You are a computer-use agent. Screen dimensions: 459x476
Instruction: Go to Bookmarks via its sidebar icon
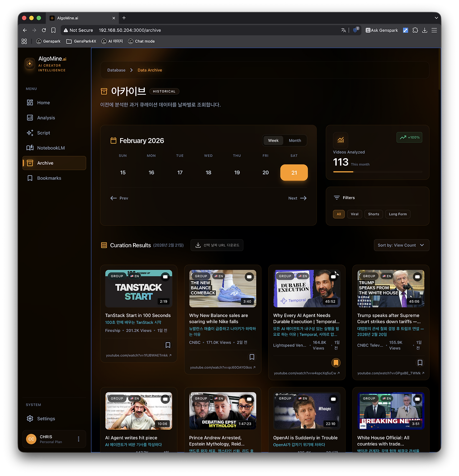[30, 178]
